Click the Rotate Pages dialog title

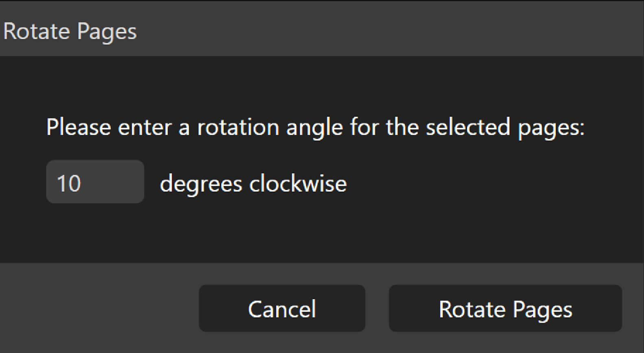70,31
